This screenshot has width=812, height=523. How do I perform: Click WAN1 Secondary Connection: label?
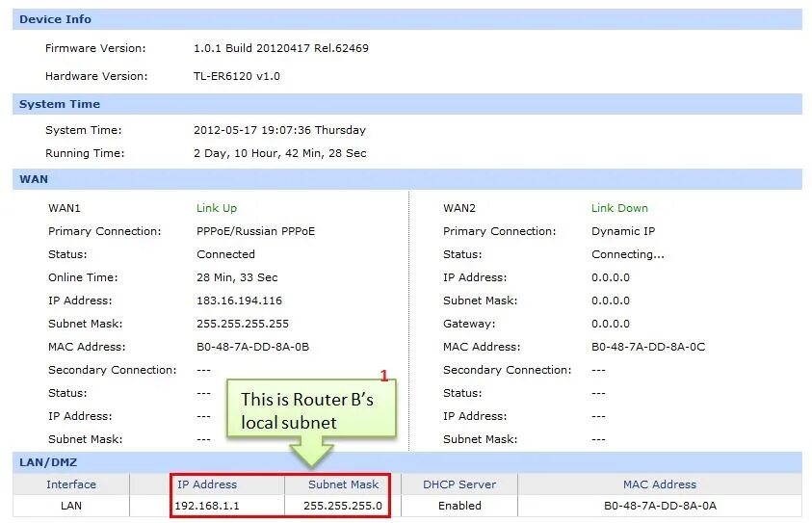[x=112, y=370]
